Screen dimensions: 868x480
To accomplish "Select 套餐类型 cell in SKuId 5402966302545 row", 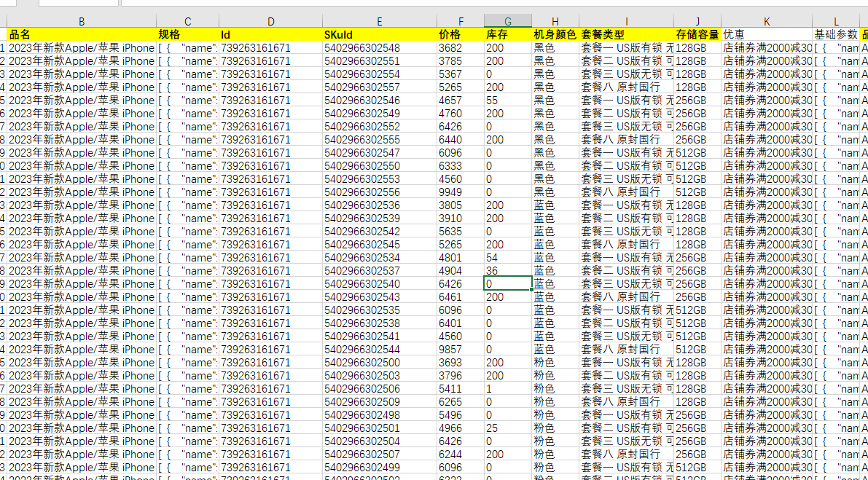I will pos(627,245).
